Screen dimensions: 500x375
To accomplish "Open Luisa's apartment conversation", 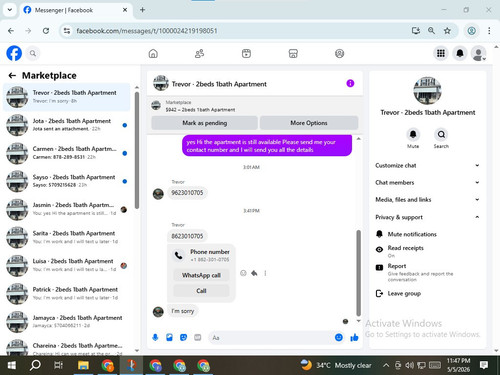I will [x=67, y=265].
